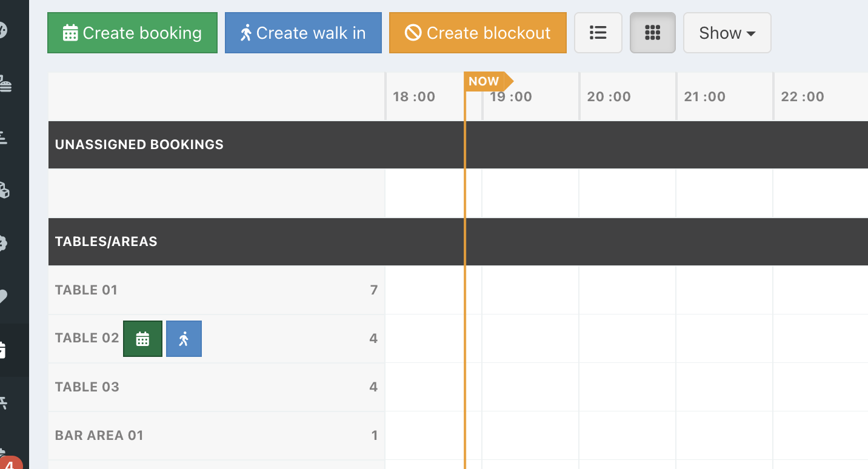This screenshot has width=868, height=469.
Task: Click the active calendar icon in the sidebar
Action: (4, 350)
